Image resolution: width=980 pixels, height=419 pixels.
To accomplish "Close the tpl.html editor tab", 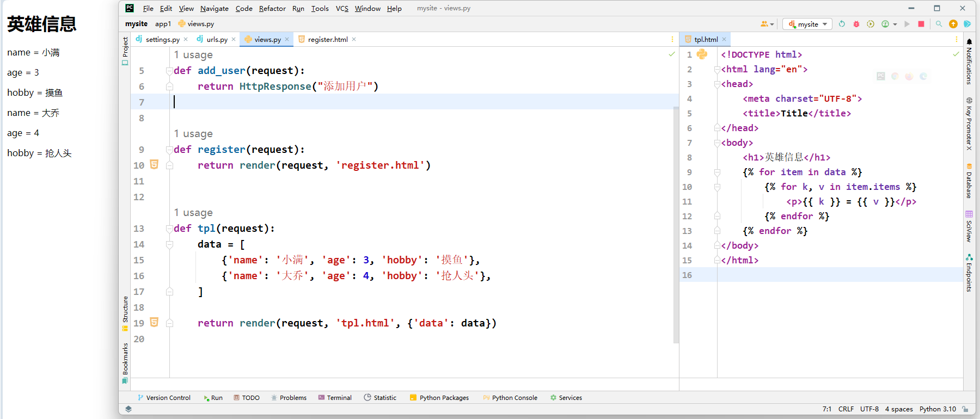I will pos(724,39).
